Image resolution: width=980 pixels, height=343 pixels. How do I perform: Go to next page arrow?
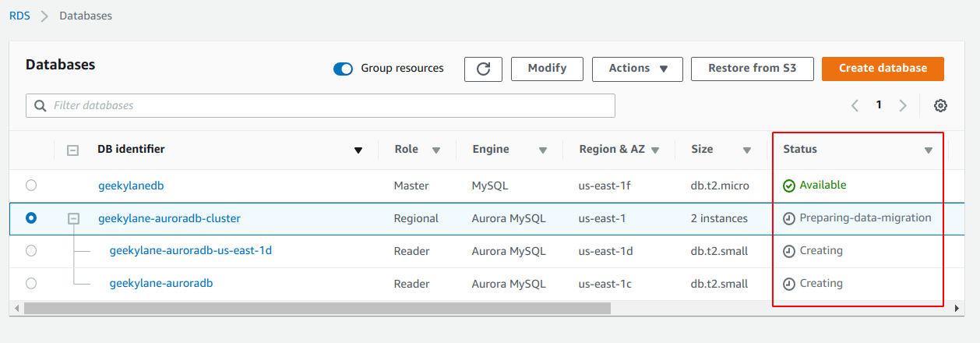pyautogui.click(x=903, y=105)
